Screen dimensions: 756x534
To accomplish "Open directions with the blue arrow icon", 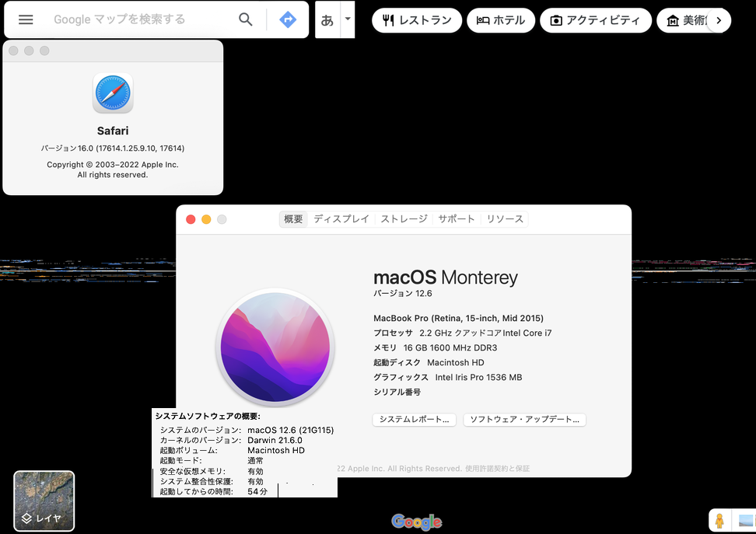I will tap(288, 19).
